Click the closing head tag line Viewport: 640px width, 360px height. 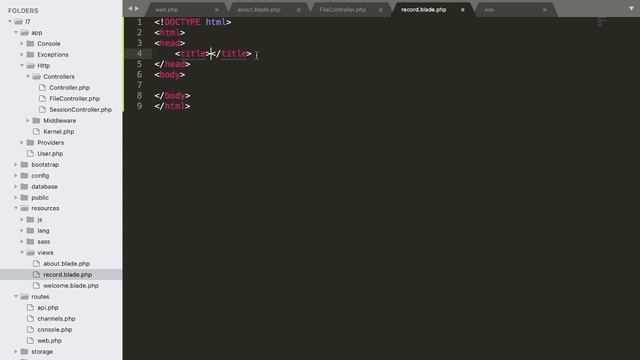pyautogui.click(x=172, y=64)
